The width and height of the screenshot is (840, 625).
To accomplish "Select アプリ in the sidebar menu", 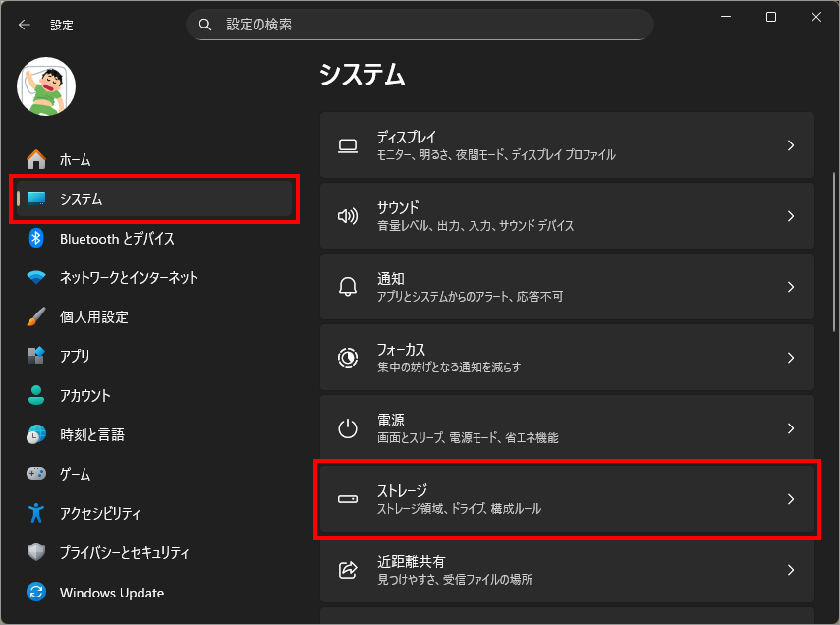I will pyautogui.click(x=75, y=356).
